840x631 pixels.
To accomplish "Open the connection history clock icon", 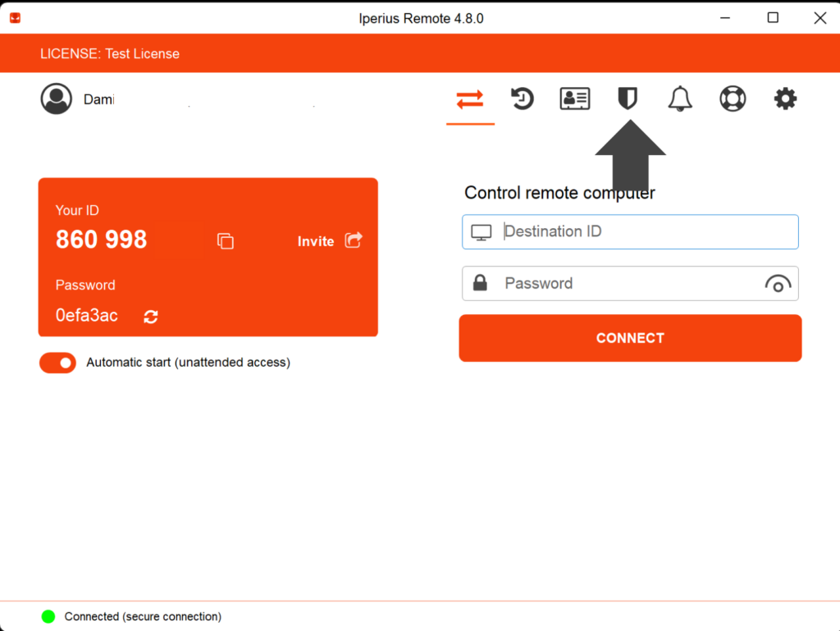I will tap(522, 98).
